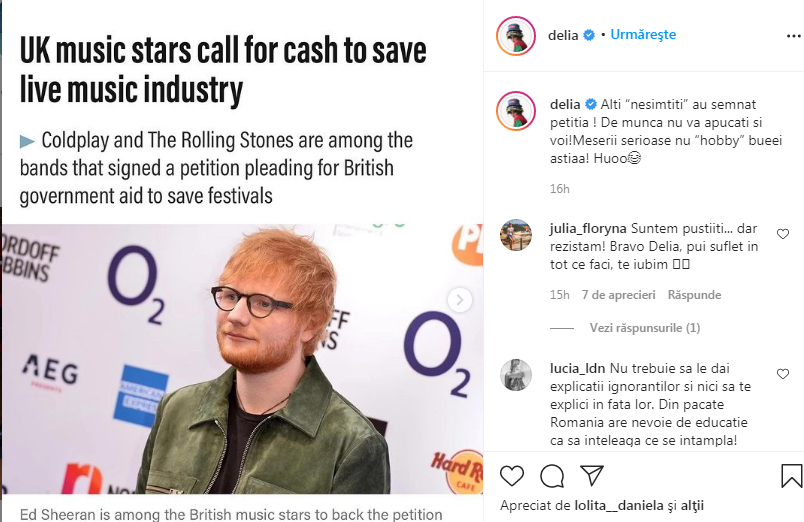Image resolution: width=804 pixels, height=522 pixels.
Task: Follow delia using Urmărește link
Action: click(x=643, y=35)
